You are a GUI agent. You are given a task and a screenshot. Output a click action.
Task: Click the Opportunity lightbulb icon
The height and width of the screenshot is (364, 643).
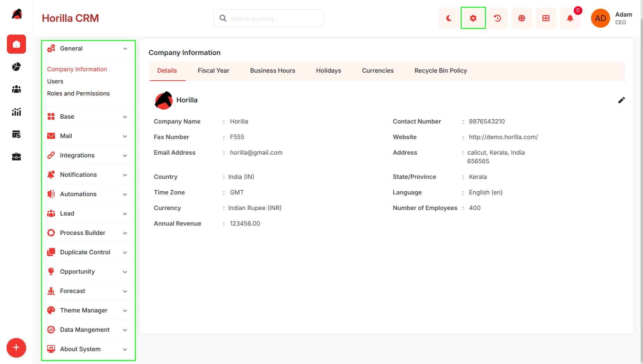pos(51,272)
